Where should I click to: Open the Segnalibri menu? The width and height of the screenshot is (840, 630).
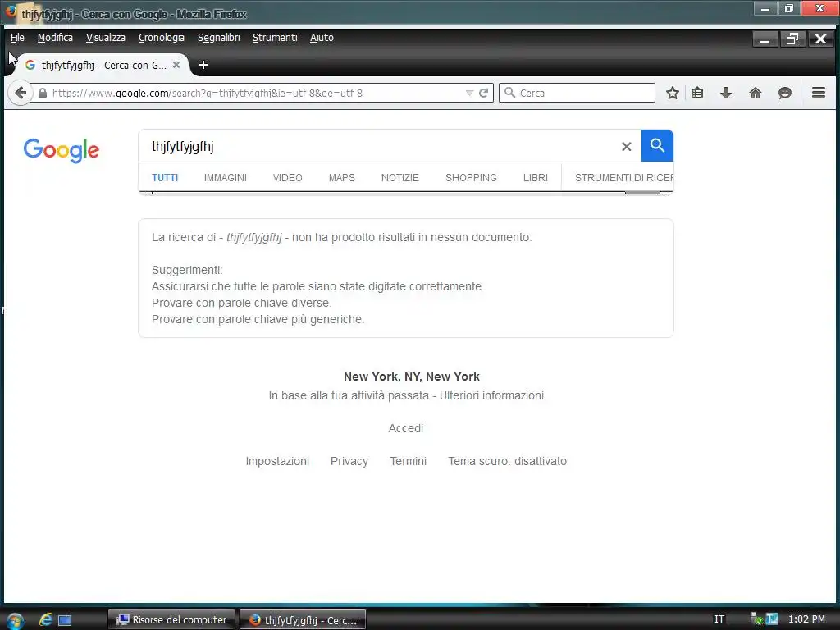(x=218, y=38)
